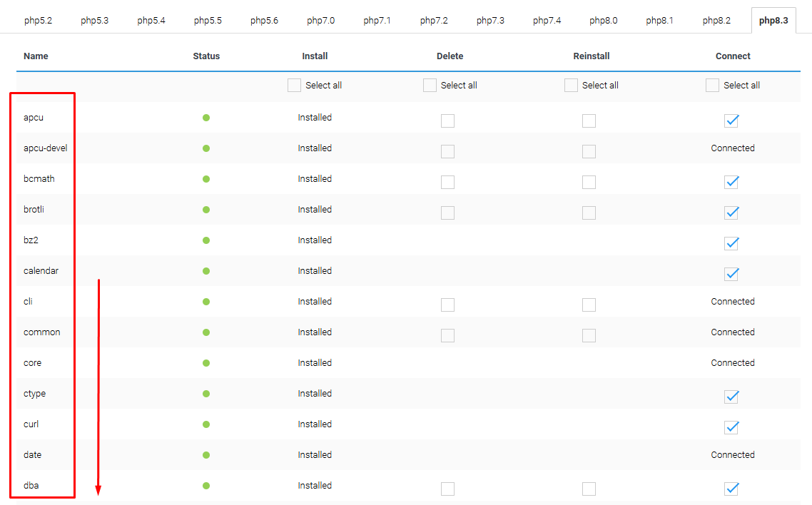812x505 pixels.
Task: Tick Reinstall checkbox for cli
Action: tap(589, 305)
